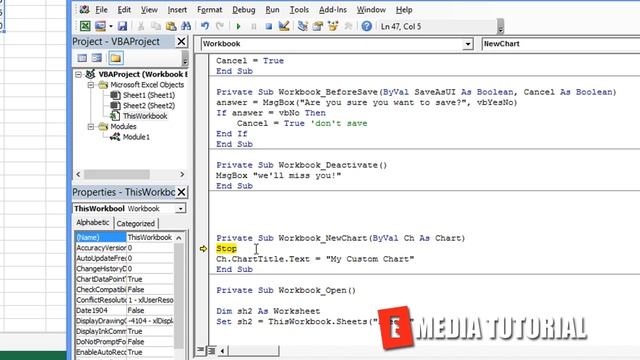Click the yellow execution arrow in margin
Viewport: 640px width, 360px height.
tap(203, 249)
